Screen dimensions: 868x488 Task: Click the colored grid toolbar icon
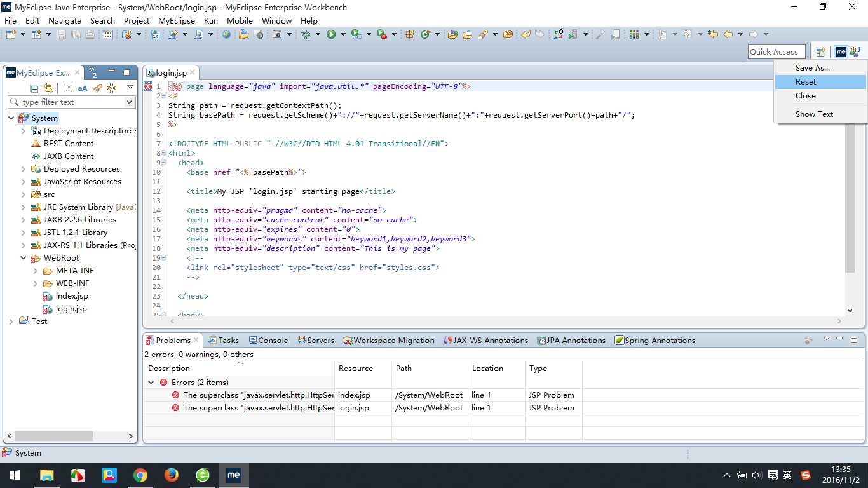pyautogui.click(x=633, y=34)
